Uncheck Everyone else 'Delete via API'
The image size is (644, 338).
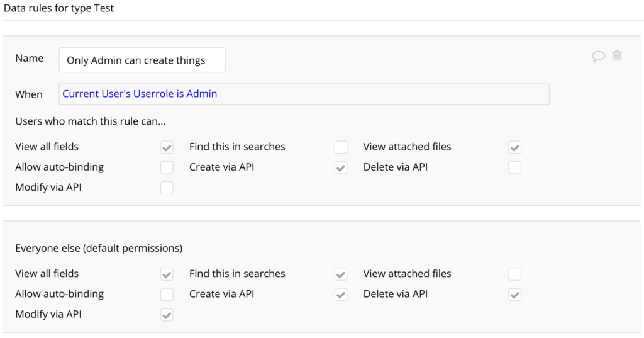(515, 295)
